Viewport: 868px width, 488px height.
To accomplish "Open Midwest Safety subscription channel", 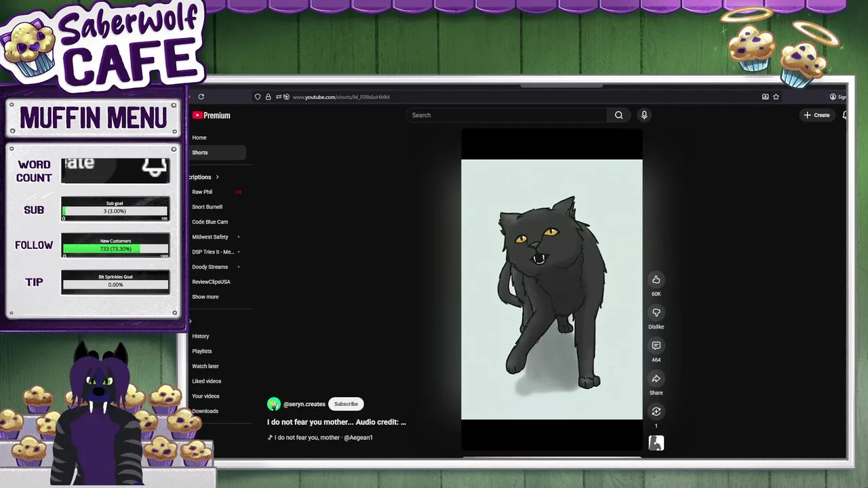I will pos(210,237).
